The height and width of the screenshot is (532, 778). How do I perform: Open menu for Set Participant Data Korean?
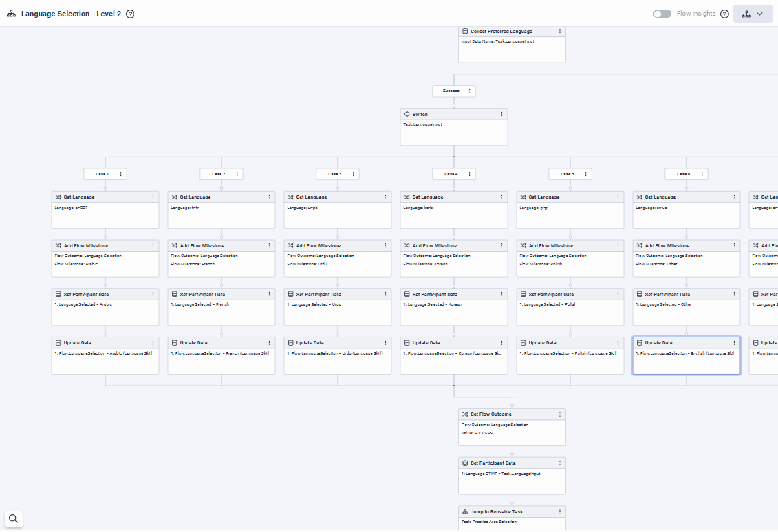(502, 294)
